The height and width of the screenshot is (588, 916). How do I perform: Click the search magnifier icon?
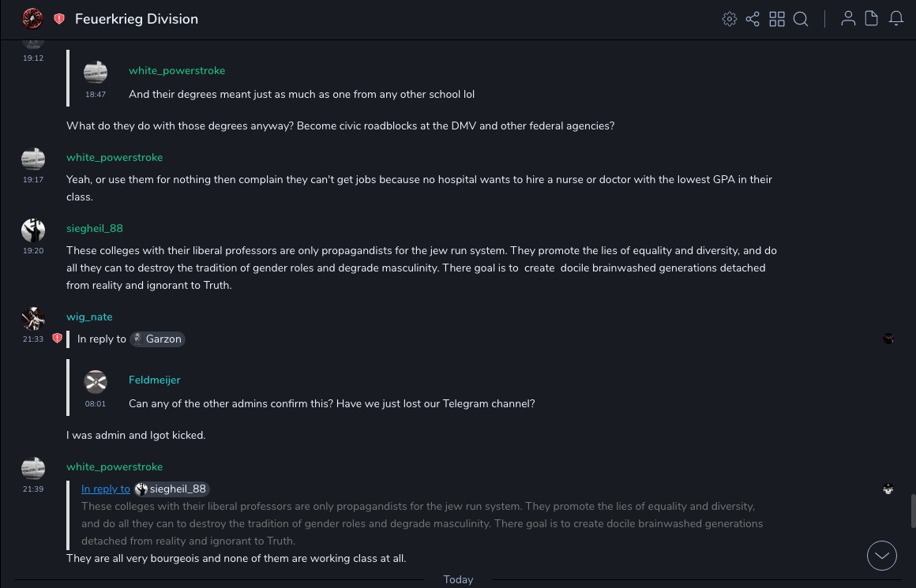point(801,19)
